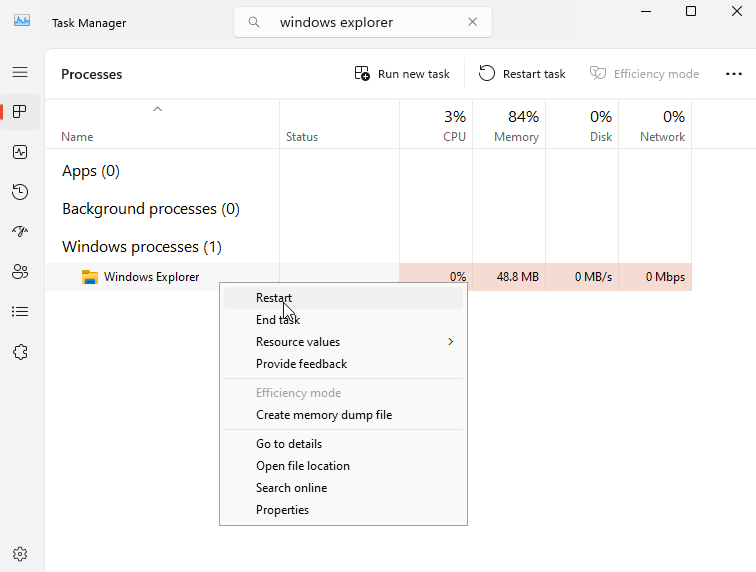The height and width of the screenshot is (572, 756).
Task: Open the Performance page in sidebar
Action: tap(20, 152)
